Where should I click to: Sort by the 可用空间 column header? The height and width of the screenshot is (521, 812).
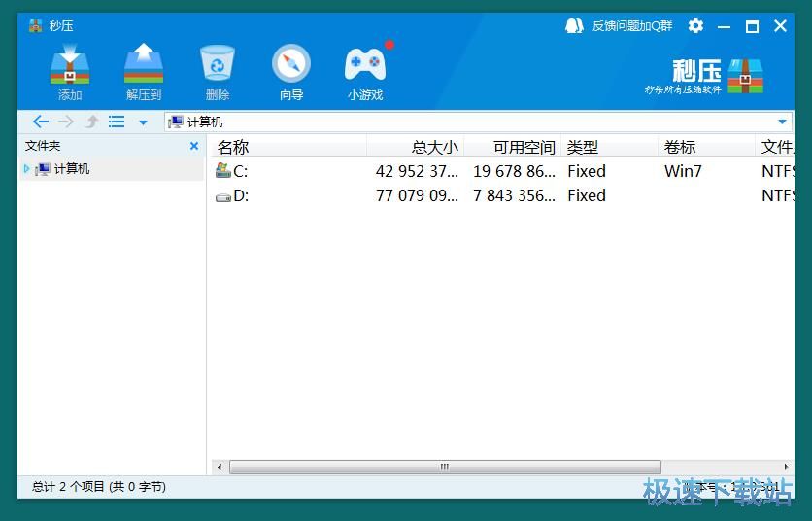(512, 147)
